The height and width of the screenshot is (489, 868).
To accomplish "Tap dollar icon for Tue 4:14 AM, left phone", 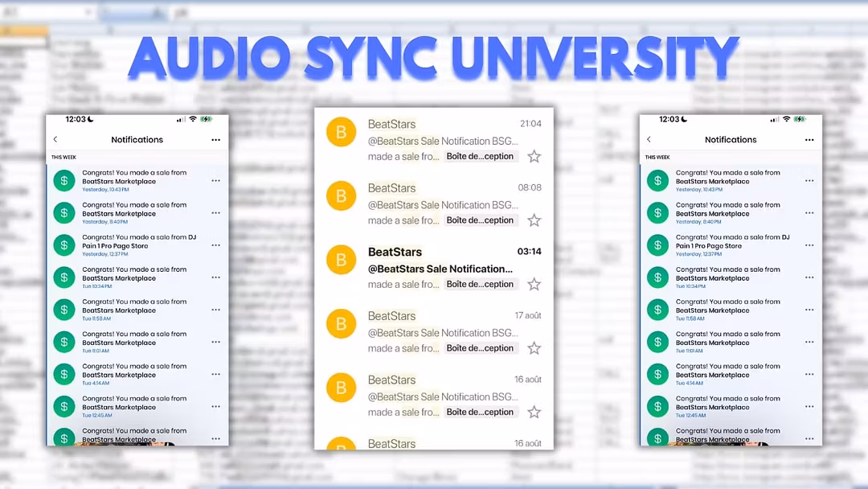I will tap(64, 374).
